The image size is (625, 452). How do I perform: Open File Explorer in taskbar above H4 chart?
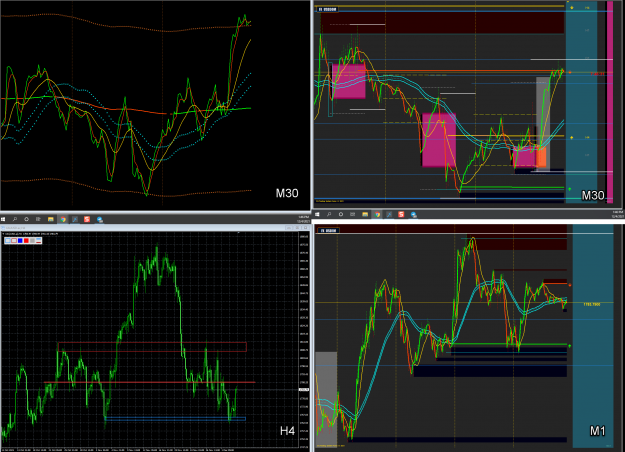[x=51, y=219]
